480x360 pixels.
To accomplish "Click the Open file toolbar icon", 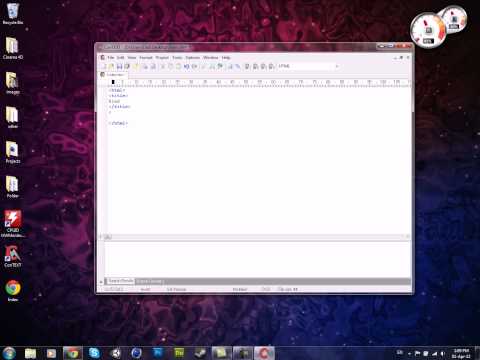I will 111,66.
